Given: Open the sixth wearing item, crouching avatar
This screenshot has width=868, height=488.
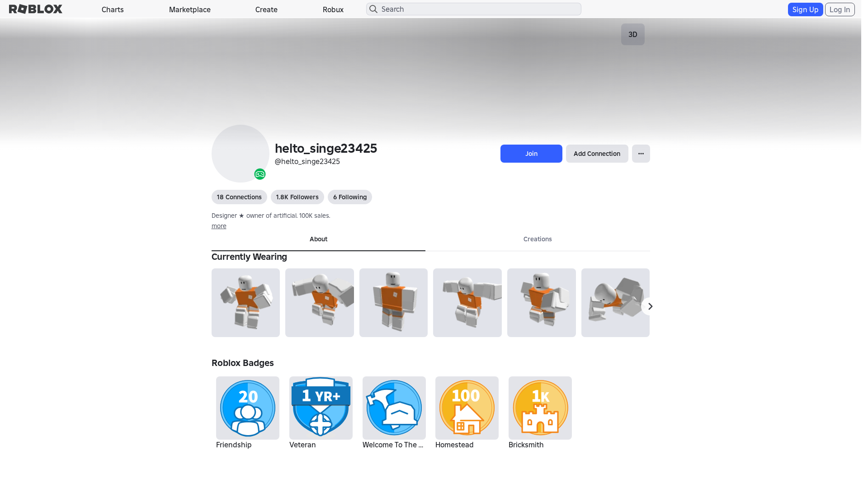Looking at the screenshot, I should [615, 303].
